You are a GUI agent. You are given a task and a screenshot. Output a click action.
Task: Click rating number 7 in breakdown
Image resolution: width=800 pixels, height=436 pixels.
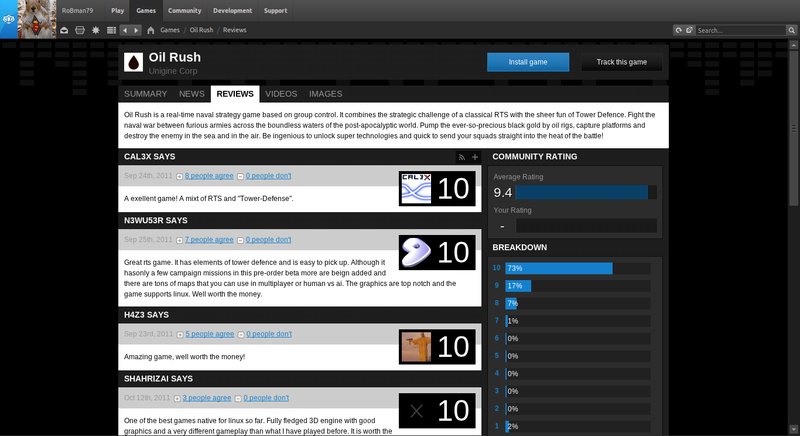coord(496,321)
